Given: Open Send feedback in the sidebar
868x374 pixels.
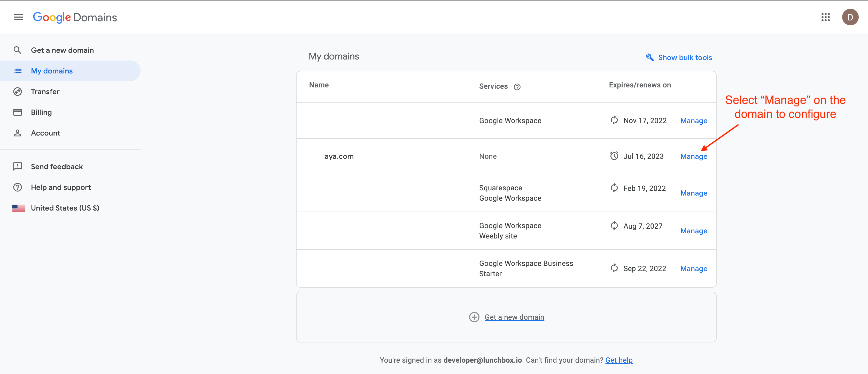Looking at the screenshot, I should tap(70, 167).
